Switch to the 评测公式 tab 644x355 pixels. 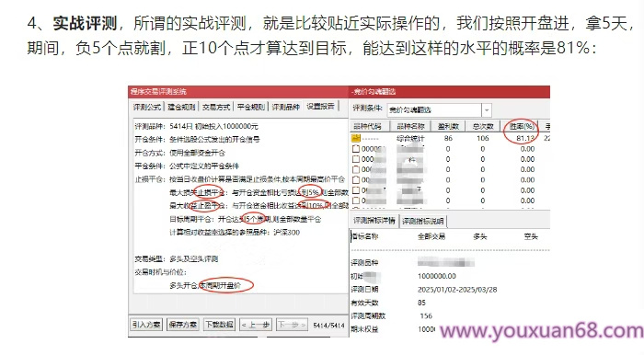pyautogui.click(x=147, y=107)
